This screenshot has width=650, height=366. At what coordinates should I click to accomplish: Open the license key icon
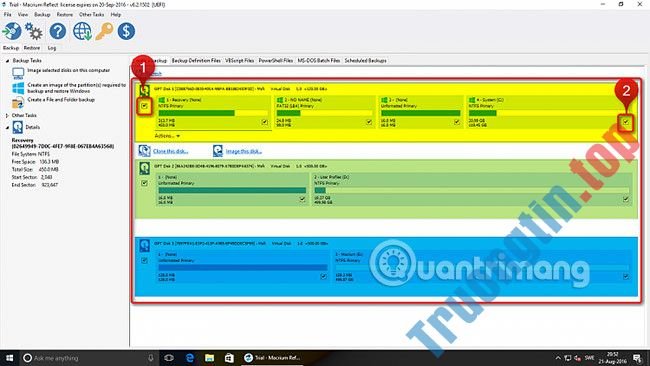click(x=104, y=32)
